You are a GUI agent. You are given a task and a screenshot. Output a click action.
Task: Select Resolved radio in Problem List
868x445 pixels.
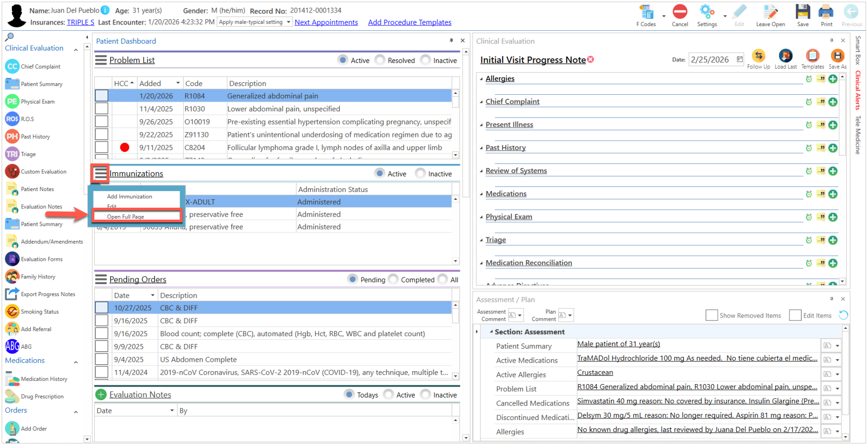(x=380, y=60)
